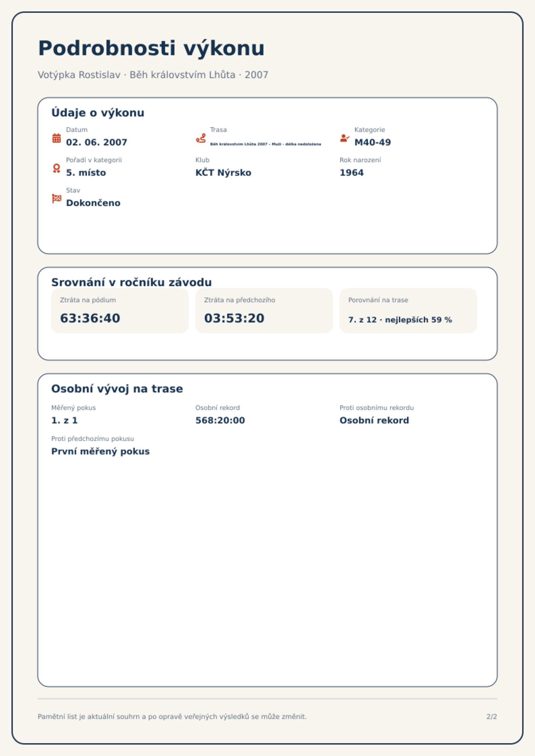Open the Ztráta na předchozího card
The width and height of the screenshot is (535, 756).
pyautogui.click(x=264, y=311)
